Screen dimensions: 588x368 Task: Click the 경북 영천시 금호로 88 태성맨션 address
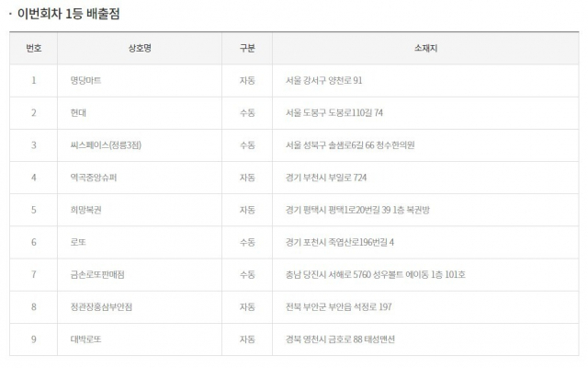(340, 339)
